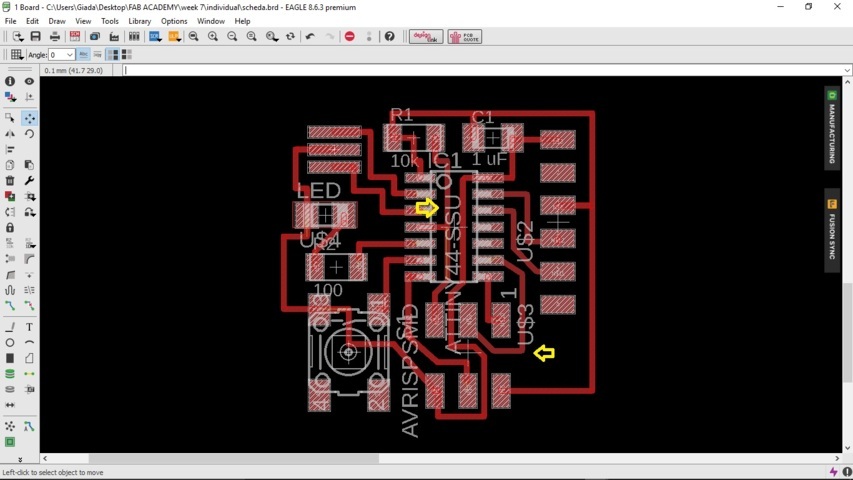Zoom out with the magnifier minus icon
This screenshot has width=853, height=480.
(x=232, y=36)
